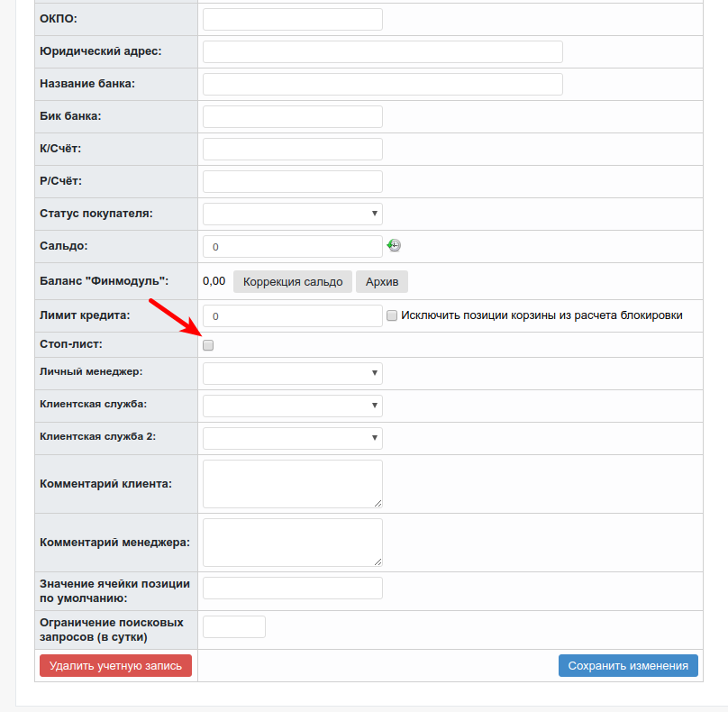
Task: Focus the Ограничение поисковых запросов field
Action: click(x=233, y=625)
